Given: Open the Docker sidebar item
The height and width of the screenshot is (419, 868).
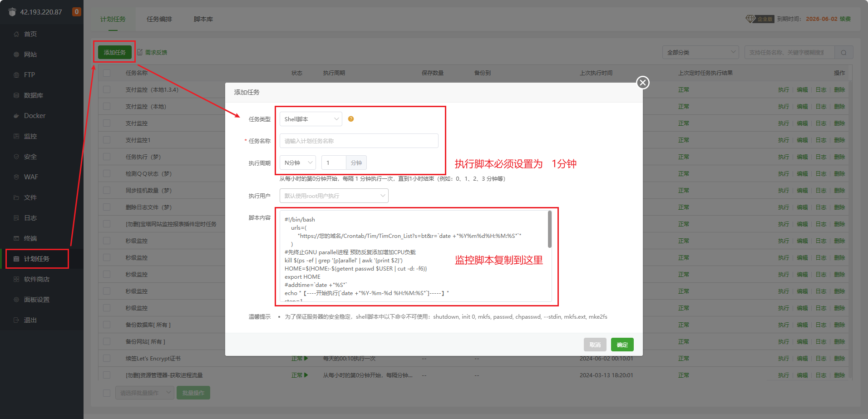Looking at the screenshot, I should pos(35,116).
